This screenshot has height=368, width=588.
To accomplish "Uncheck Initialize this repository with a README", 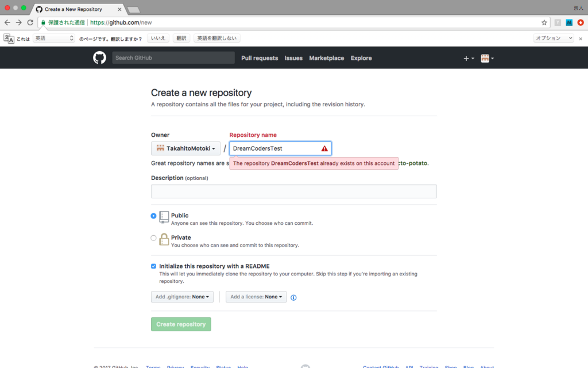I will coord(153,266).
